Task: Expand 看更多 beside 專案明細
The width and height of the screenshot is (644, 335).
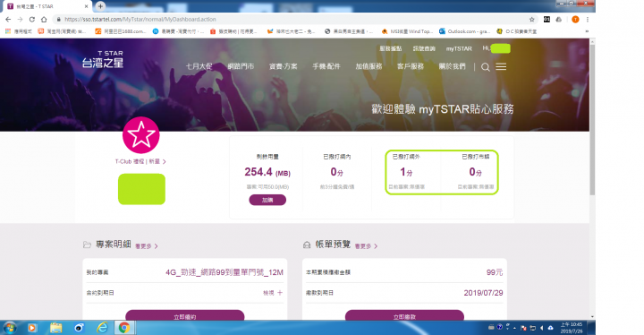Action: coord(147,246)
